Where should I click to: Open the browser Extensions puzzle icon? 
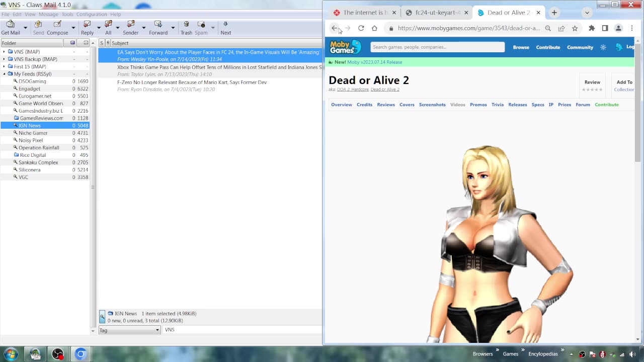pyautogui.click(x=592, y=28)
